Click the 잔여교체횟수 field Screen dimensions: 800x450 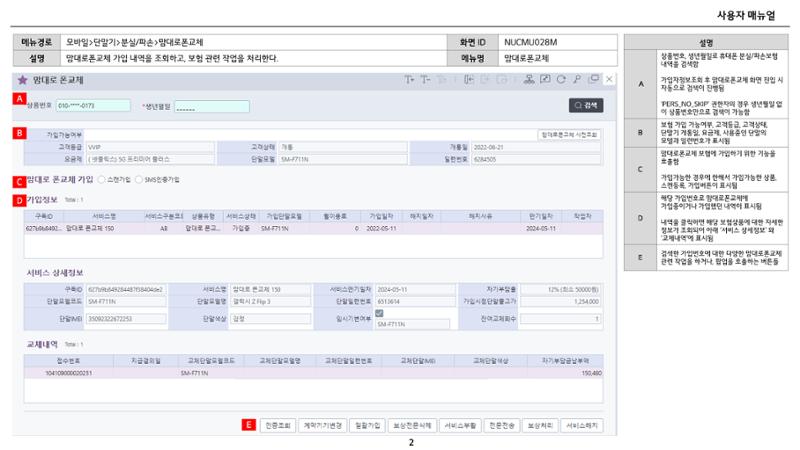[560, 319]
